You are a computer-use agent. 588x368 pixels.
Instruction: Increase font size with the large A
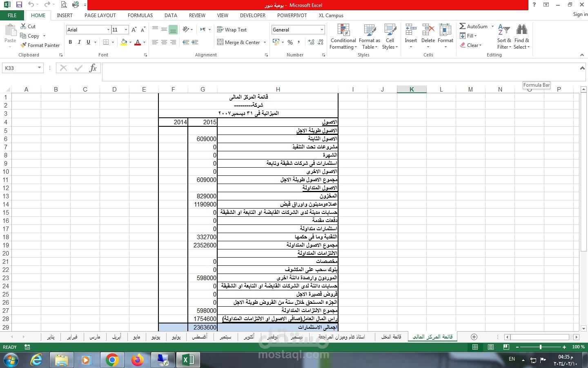pyautogui.click(x=134, y=29)
